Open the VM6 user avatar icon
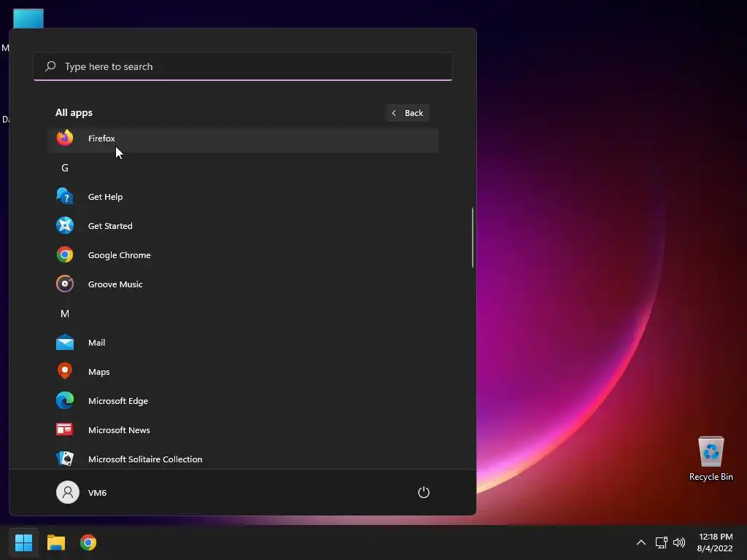This screenshot has width=747, height=560. tap(68, 492)
